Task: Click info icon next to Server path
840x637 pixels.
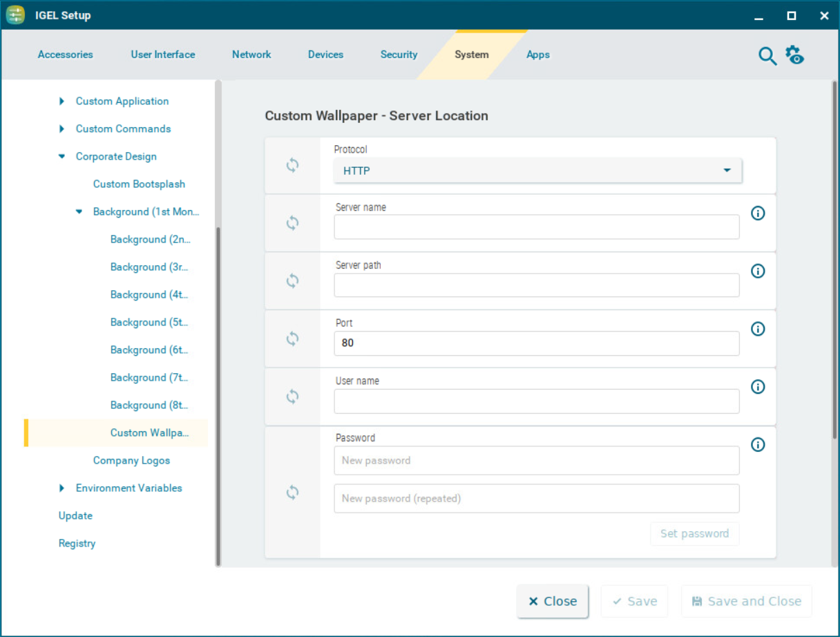Action: [x=758, y=272]
